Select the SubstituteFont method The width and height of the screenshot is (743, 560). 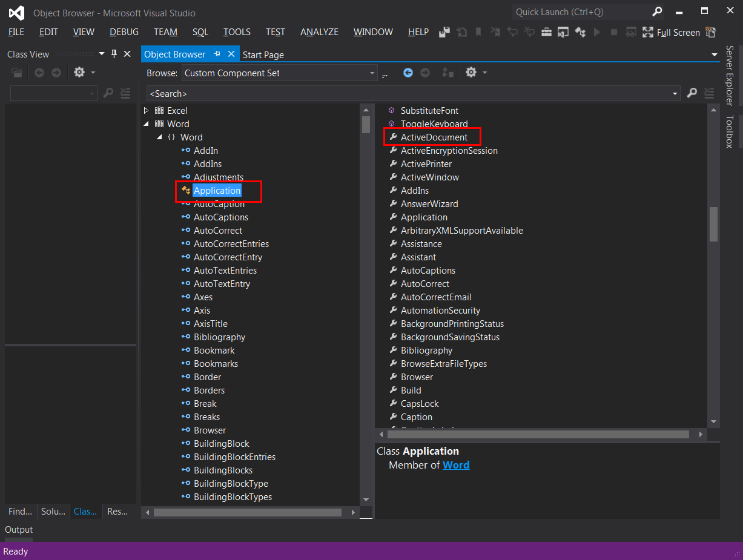pyautogui.click(x=429, y=111)
